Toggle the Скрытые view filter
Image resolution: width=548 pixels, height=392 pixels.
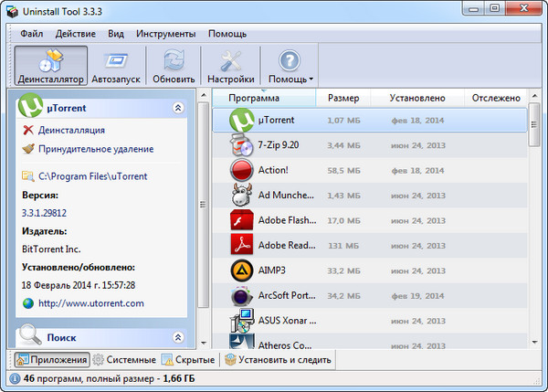point(190,360)
